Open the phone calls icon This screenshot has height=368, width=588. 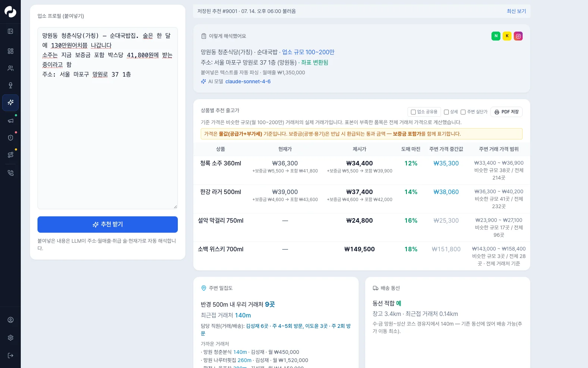pos(10,173)
